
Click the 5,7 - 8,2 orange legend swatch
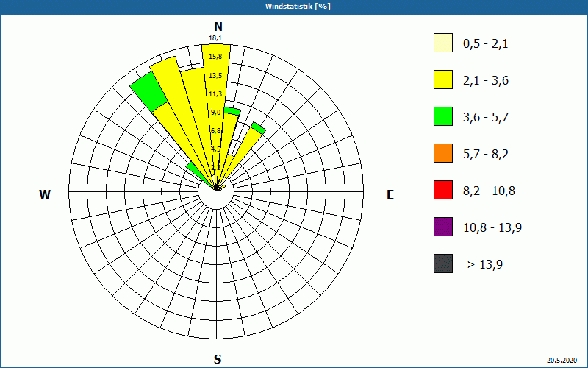(x=443, y=153)
